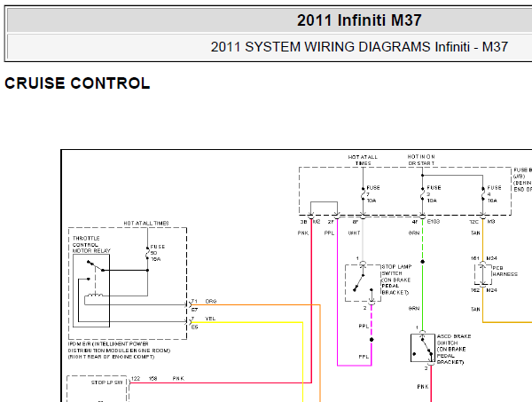Click the PCB harness connector symbol
Image resolution: width=532 pixels, height=402 pixels.
click(x=483, y=274)
